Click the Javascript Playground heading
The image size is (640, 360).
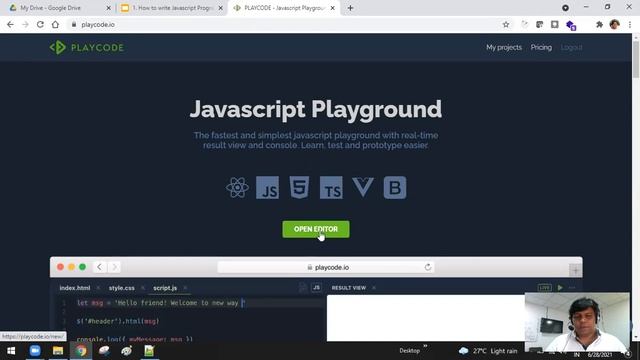(x=316, y=109)
